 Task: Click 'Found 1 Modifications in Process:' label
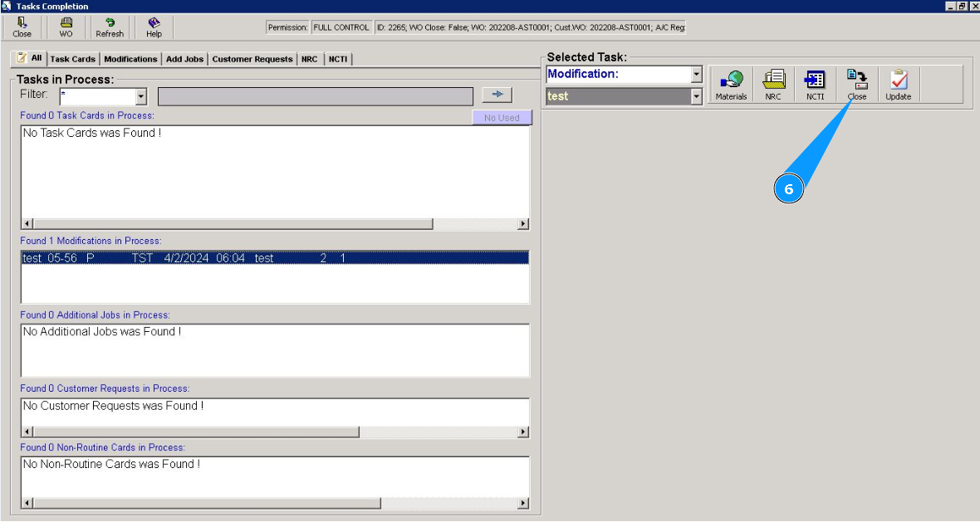91,241
